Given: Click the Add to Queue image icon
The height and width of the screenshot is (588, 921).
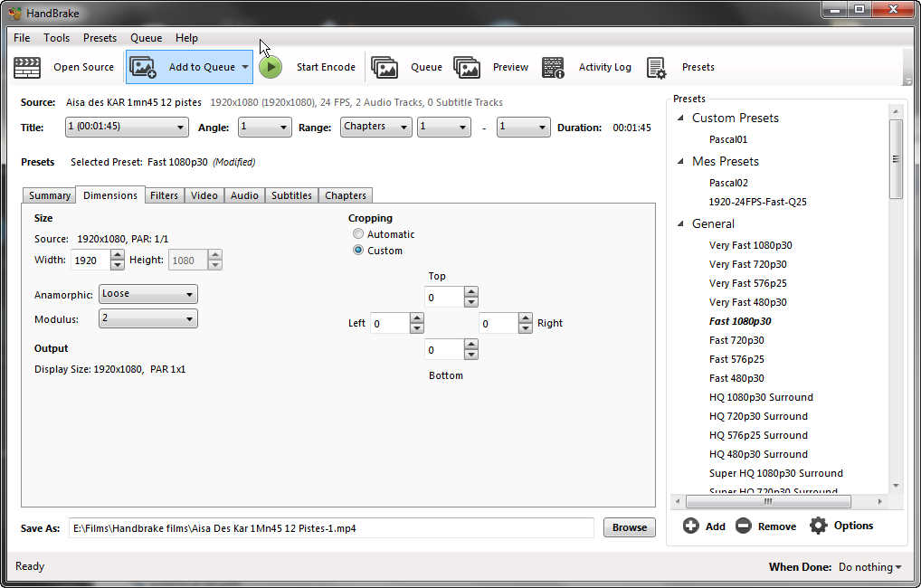Looking at the screenshot, I should click(143, 67).
